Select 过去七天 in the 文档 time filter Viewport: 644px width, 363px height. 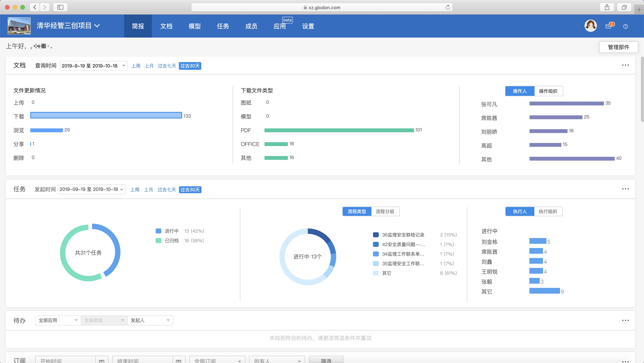click(167, 66)
